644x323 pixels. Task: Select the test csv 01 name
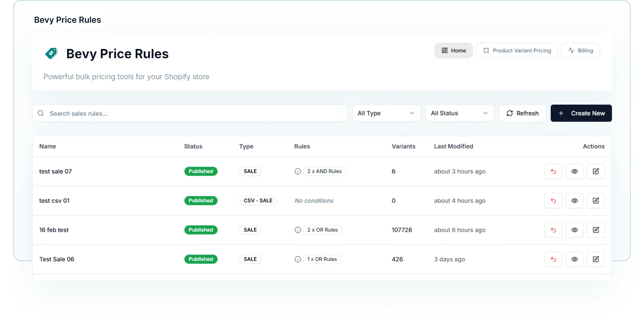[x=54, y=200]
